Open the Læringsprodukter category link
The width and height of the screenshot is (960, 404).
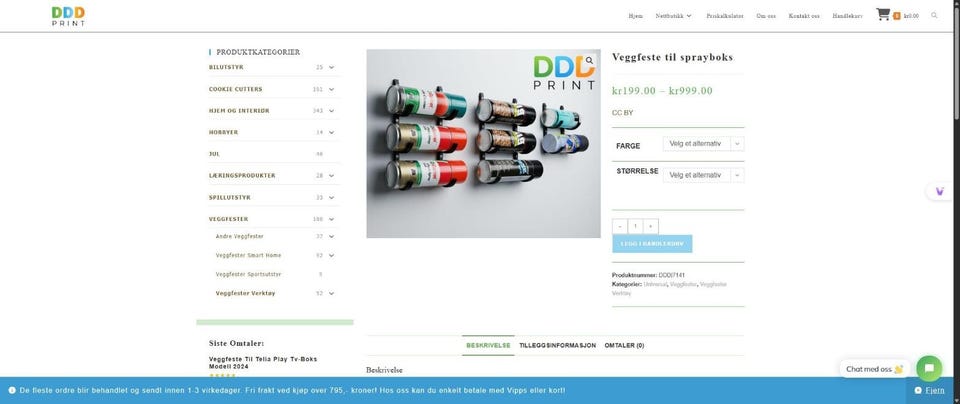pyautogui.click(x=242, y=176)
